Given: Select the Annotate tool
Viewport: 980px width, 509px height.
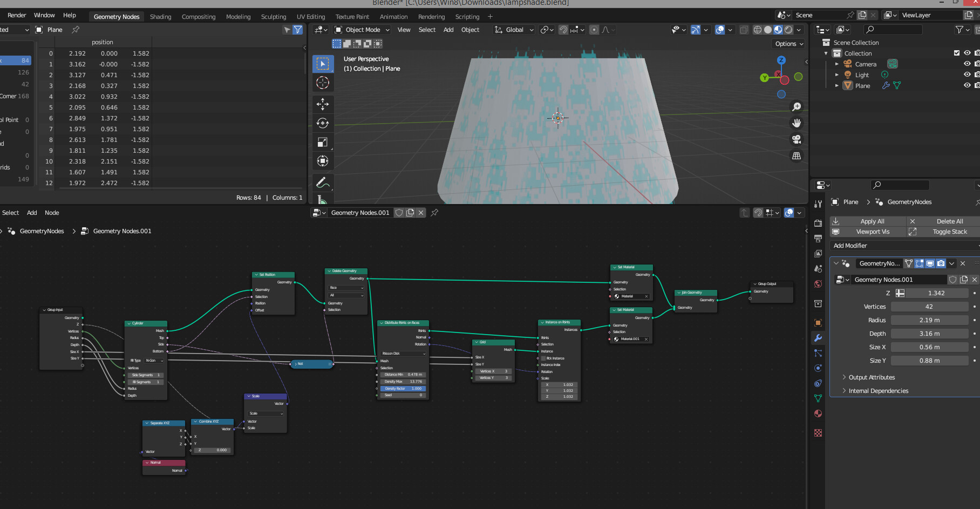Looking at the screenshot, I should click(323, 182).
